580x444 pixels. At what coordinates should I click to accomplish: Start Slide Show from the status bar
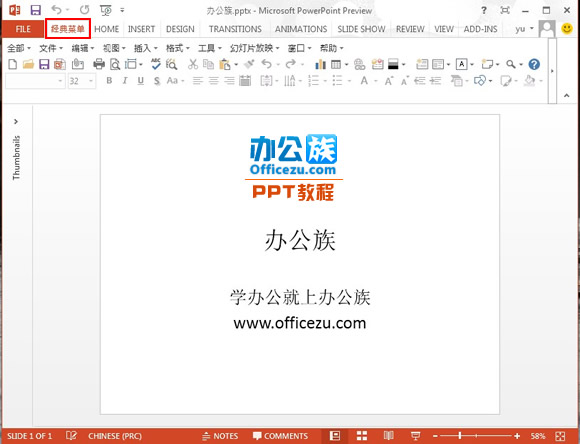point(415,436)
